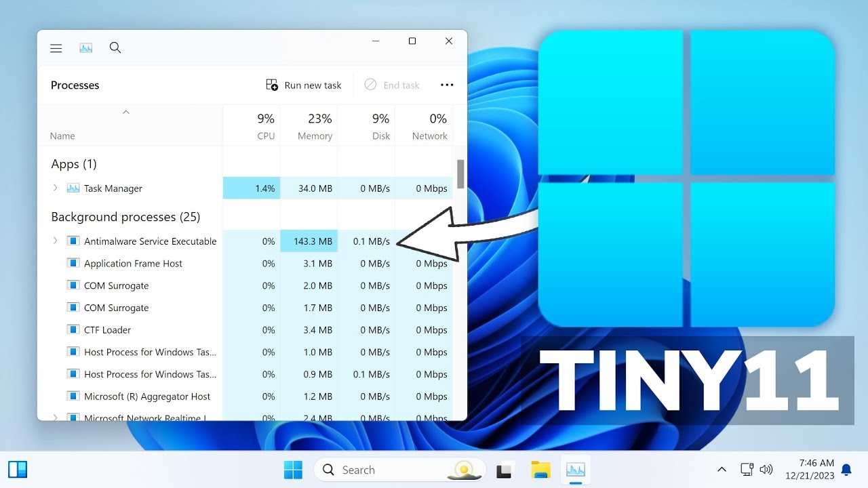868x488 pixels.
Task: Click the 143.3 MB memory cell
Action: click(x=309, y=241)
